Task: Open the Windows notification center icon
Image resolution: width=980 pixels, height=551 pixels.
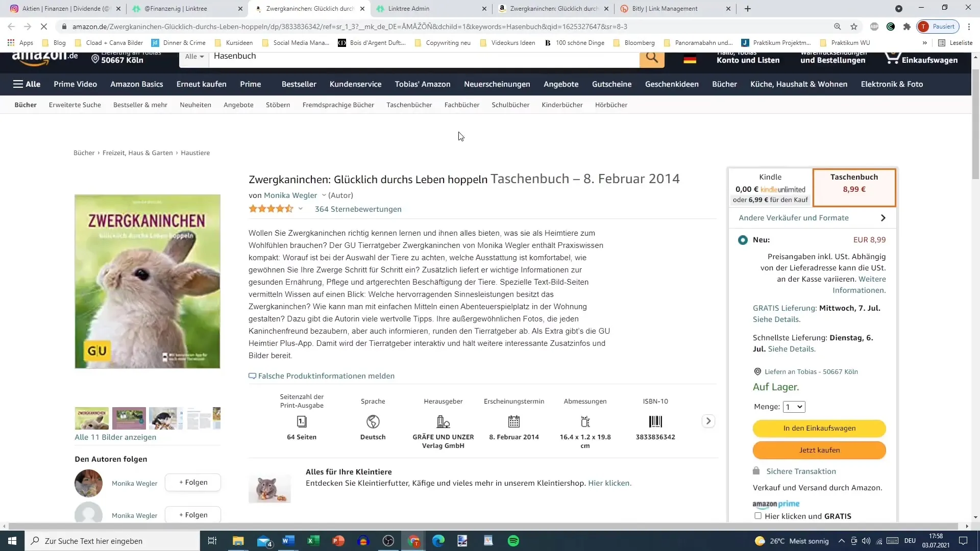Action: click(x=963, y=541)
